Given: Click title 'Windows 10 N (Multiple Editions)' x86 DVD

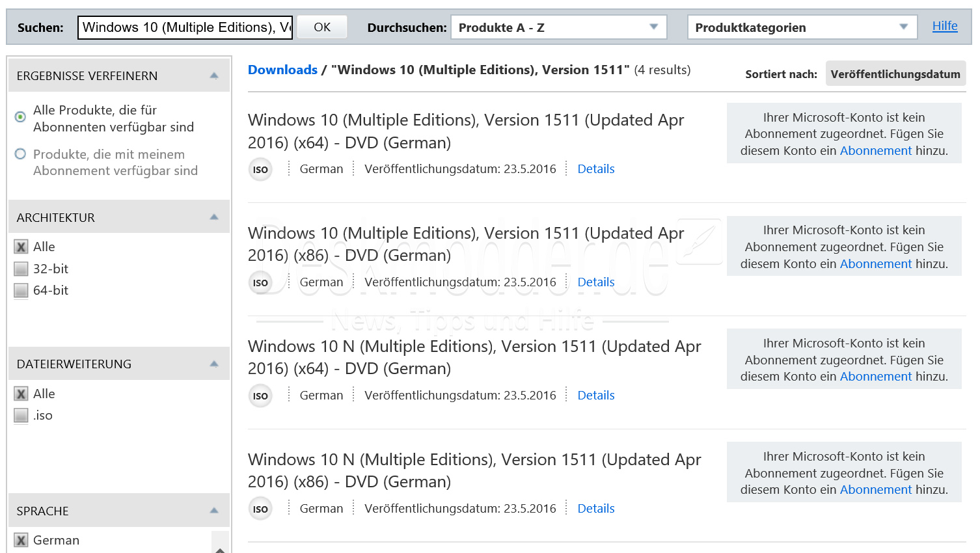Looking at the screenshot, I should tap(474, 470).
